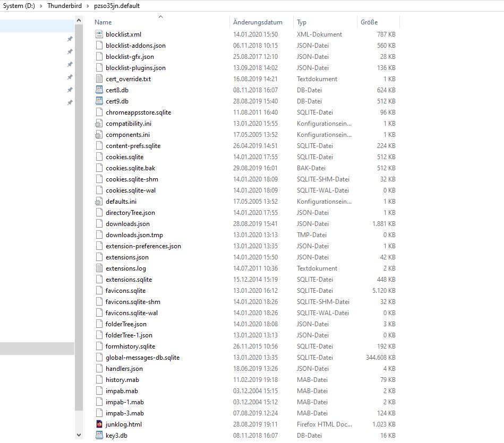Navigate to Thunderbird folder in breadcrumb
The image size is (504, 443).
point(64,6)
